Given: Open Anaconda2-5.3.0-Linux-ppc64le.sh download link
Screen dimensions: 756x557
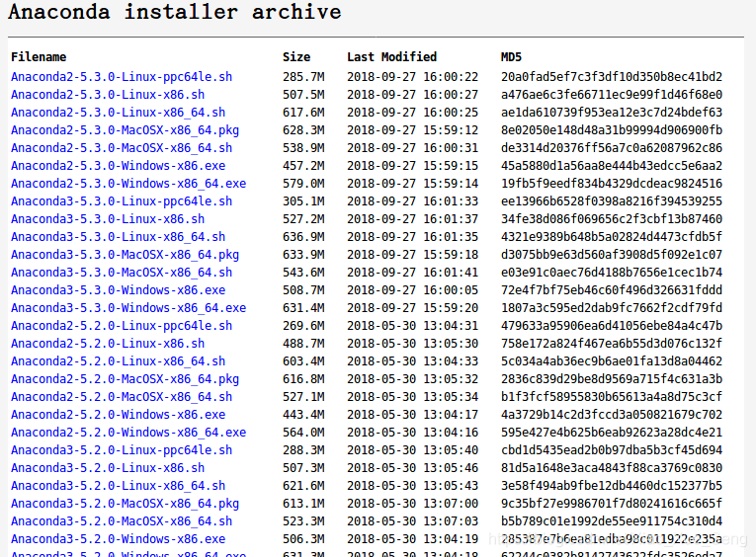Looking at the screenshot, I should [122, 77].
